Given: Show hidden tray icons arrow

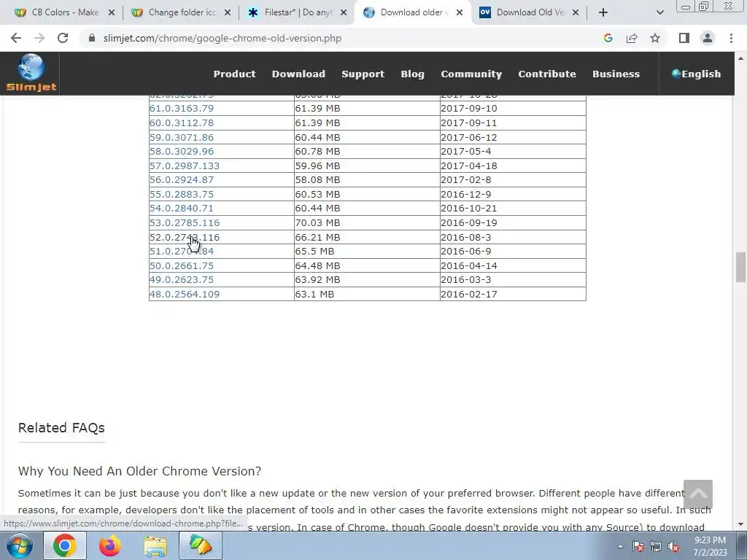Looking at the screenshot, I should (620, 546).
